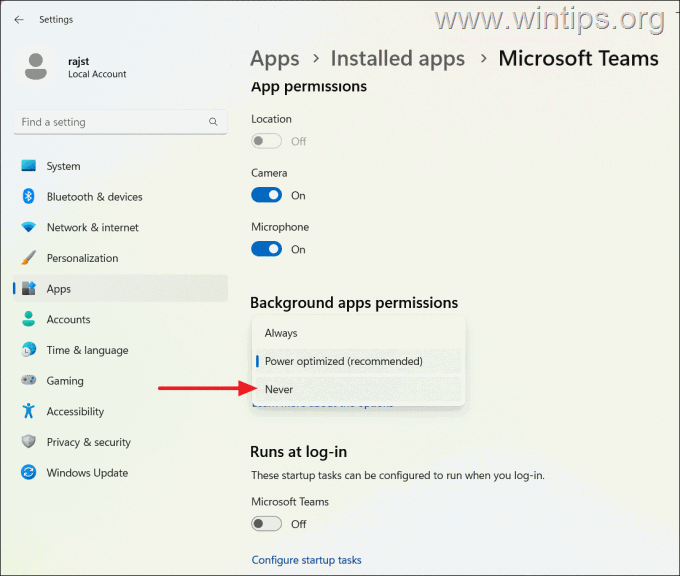This screenshot has height=576, width=680.
Task: Click the Time & language globe icon
Action: coord(29,350)
